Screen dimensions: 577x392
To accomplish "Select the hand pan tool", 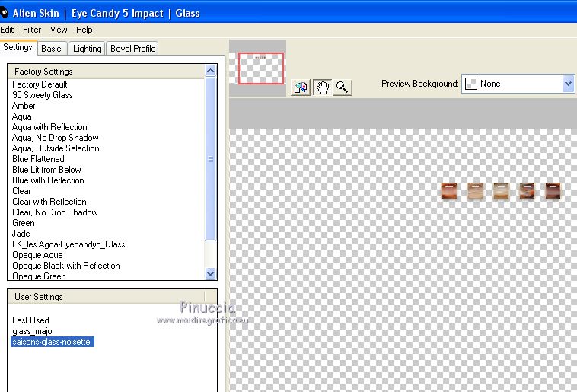I will pos(322,88).
